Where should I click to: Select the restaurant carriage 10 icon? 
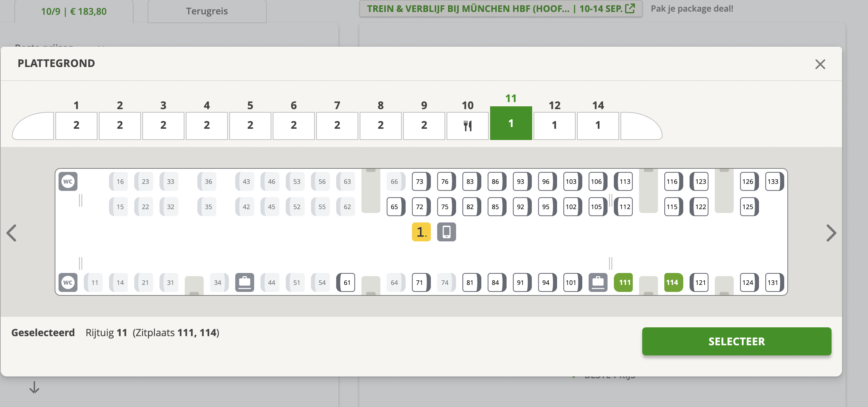[x=467, y=125]
